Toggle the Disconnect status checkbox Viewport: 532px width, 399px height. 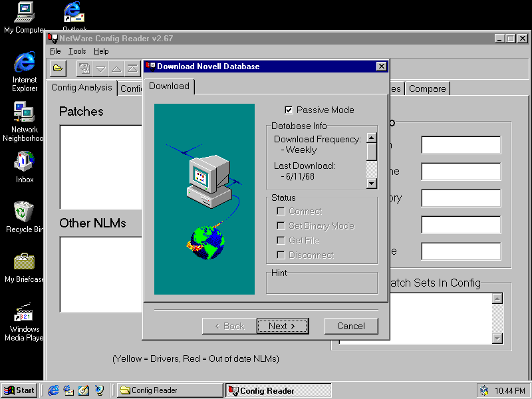281,255
